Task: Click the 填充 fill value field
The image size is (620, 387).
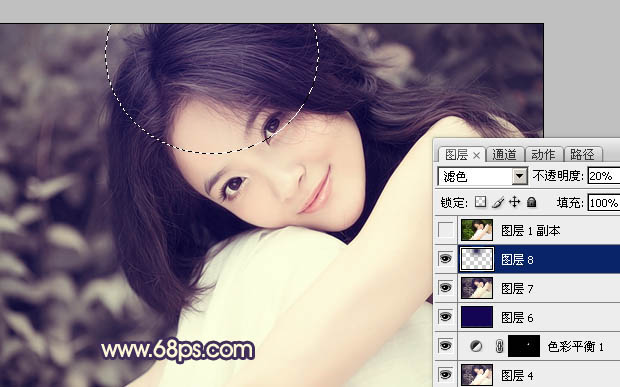Action: (x=604, y=202)
